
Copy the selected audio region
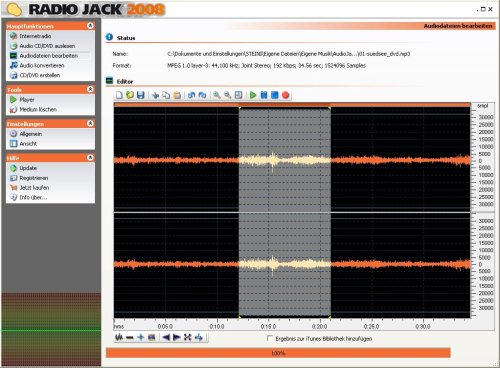[x=166, y=95]
